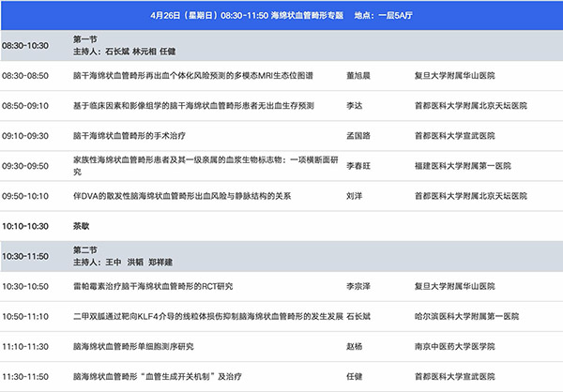Select the 第一节 section heading

coord(85,39)
